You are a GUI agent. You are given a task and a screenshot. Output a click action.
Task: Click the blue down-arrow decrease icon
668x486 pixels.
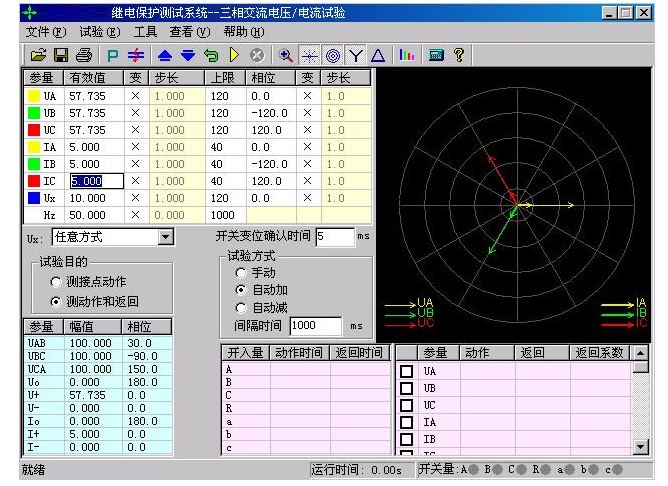[x=188, y=55]
